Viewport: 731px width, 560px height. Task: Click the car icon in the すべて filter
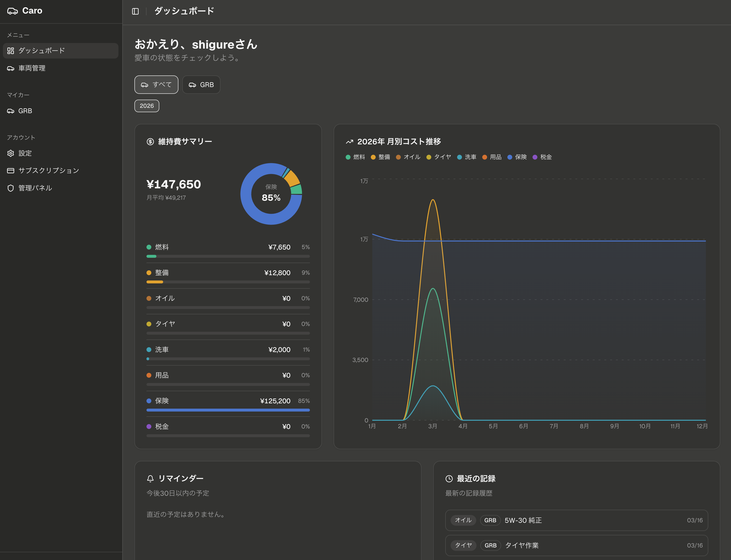[x=145, y=85]
